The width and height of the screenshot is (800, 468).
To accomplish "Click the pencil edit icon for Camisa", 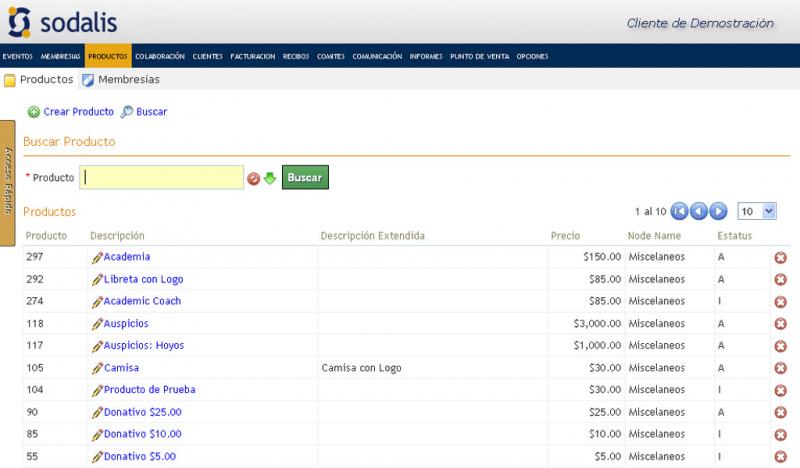I will 97,368.
